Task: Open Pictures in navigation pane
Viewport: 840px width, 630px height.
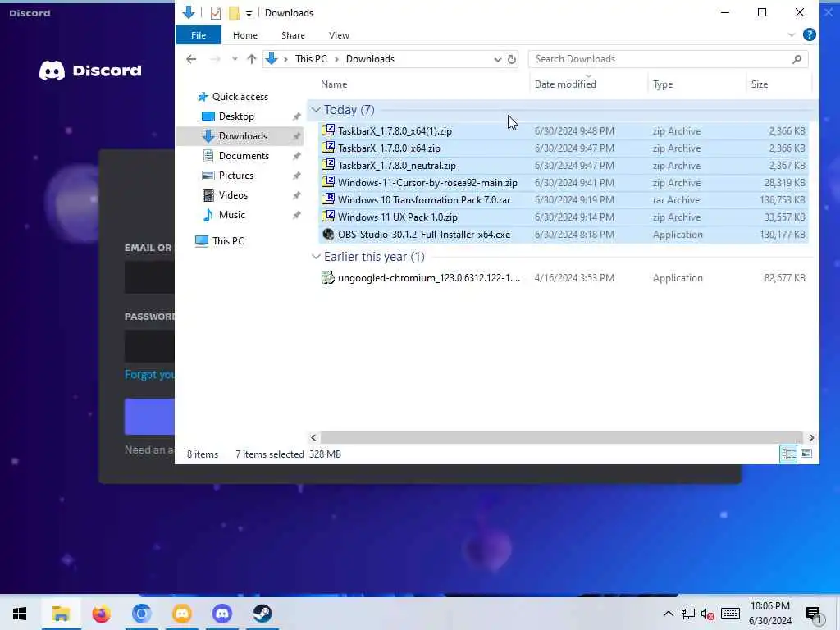Action: tap(235, 176)
